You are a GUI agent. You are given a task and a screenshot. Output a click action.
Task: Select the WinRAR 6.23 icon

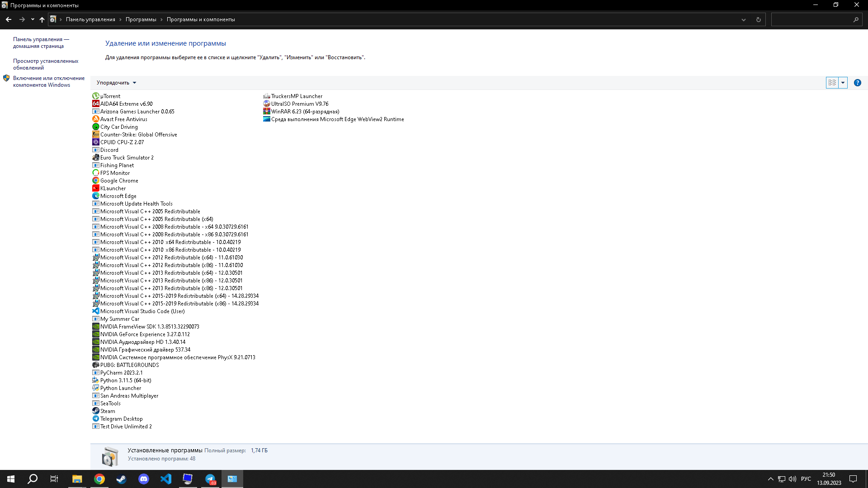pyautogui.click(x=267, y=112)
